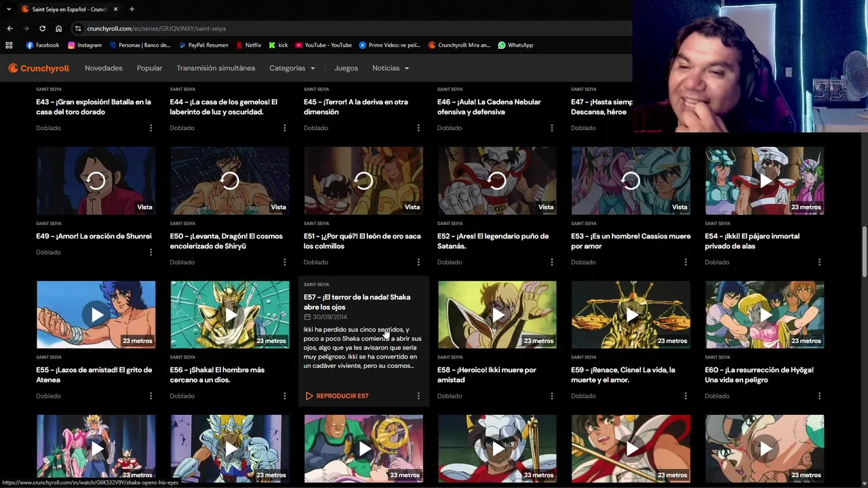Open Netflix bookmark

click(249, 45)
